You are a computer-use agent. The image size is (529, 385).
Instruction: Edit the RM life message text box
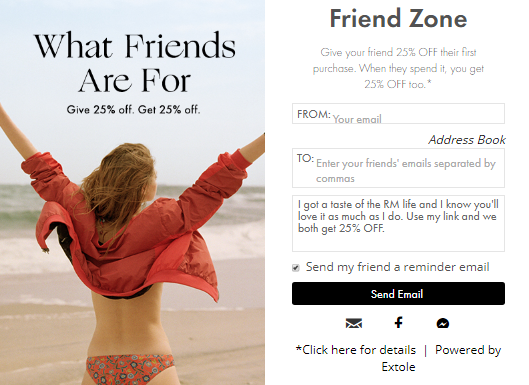coord(398,223)
